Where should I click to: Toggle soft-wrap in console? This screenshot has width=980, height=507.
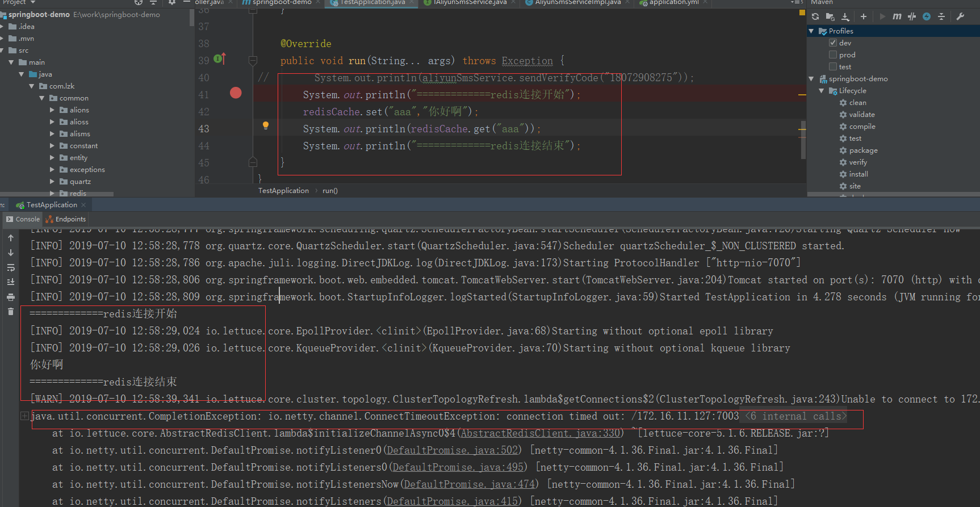11,267
